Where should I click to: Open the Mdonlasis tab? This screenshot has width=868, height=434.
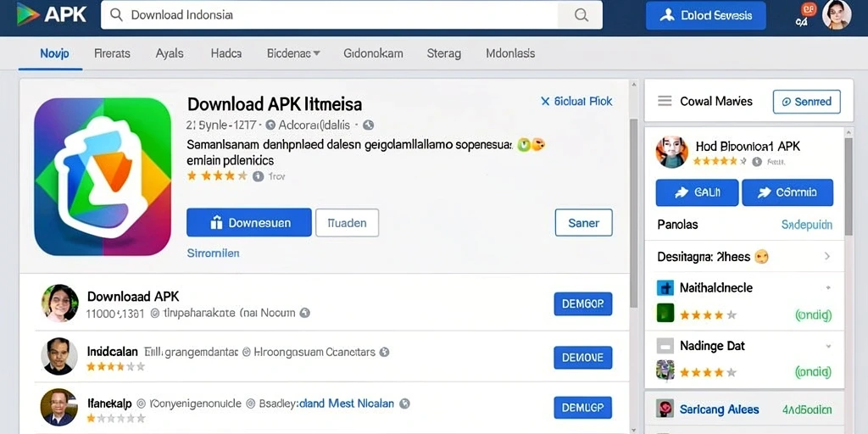[510, 53]
